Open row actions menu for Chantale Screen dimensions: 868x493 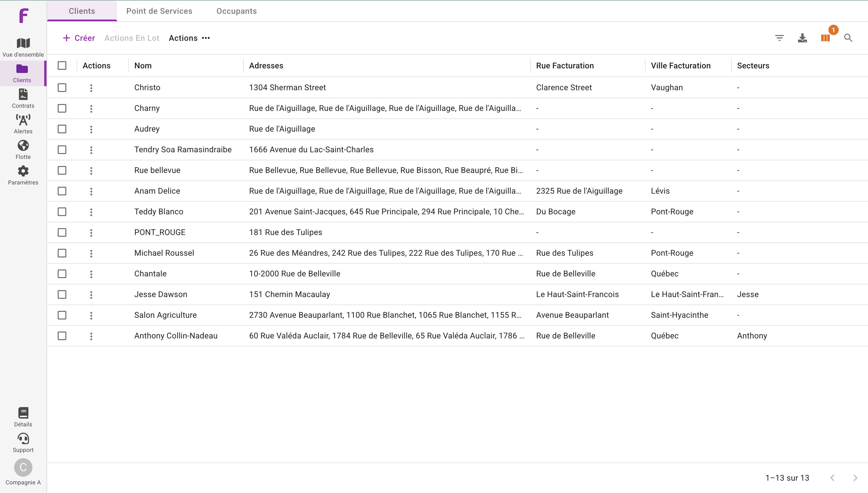91,274
